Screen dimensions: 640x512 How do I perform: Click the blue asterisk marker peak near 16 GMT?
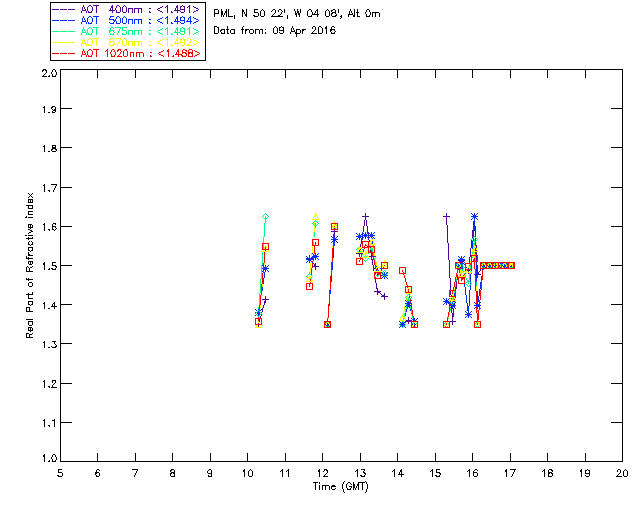coord(474,216)
